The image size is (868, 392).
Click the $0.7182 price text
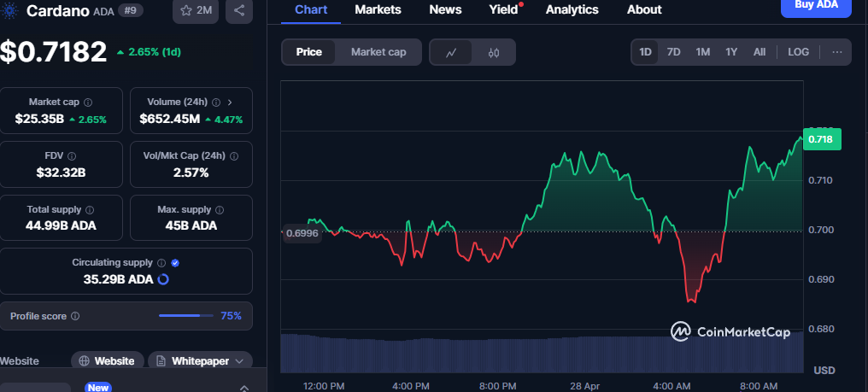[x=53, y=52]
